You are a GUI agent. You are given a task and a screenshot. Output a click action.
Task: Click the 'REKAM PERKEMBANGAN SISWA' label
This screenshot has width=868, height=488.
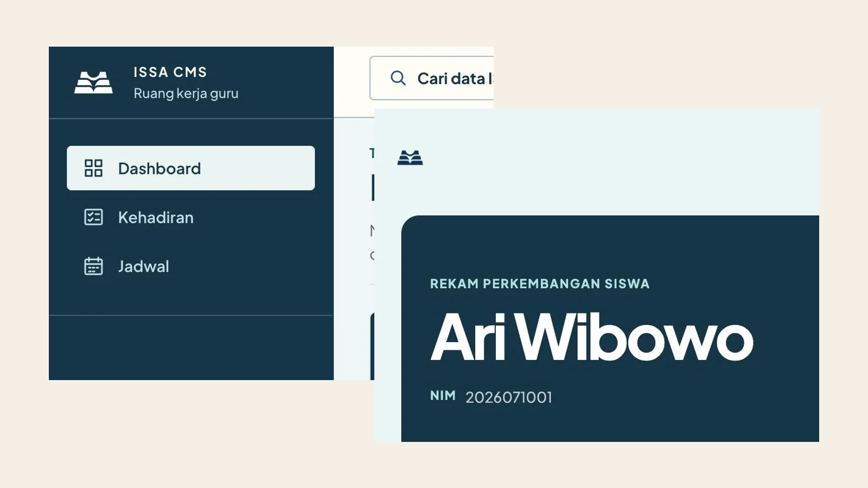[x=540, y=284]
